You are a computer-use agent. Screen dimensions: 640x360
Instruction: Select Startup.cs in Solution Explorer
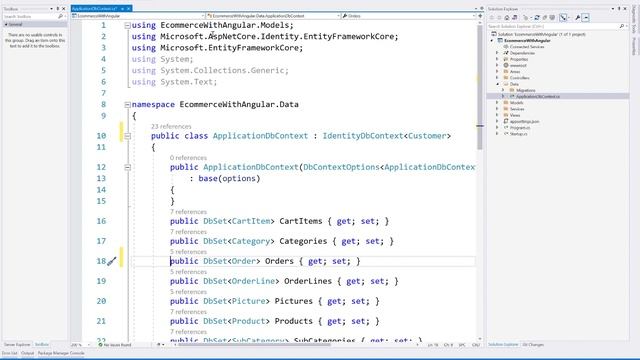(x=518, y=134)
